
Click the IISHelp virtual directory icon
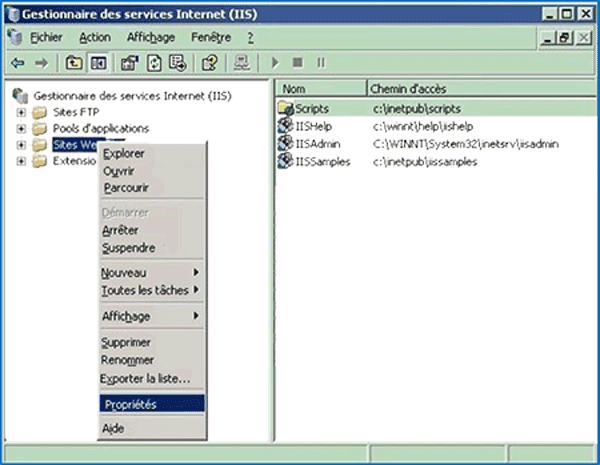[285, 126]
